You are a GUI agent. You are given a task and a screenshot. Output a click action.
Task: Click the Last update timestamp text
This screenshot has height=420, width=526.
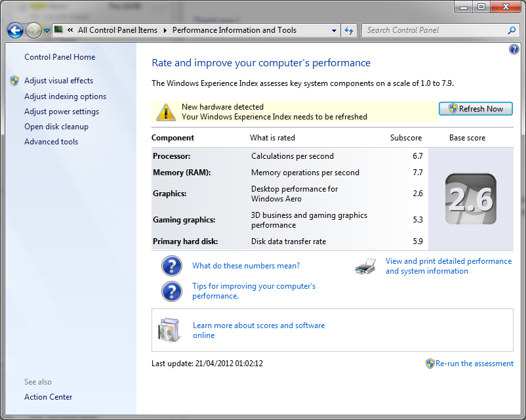click(207, 364)
